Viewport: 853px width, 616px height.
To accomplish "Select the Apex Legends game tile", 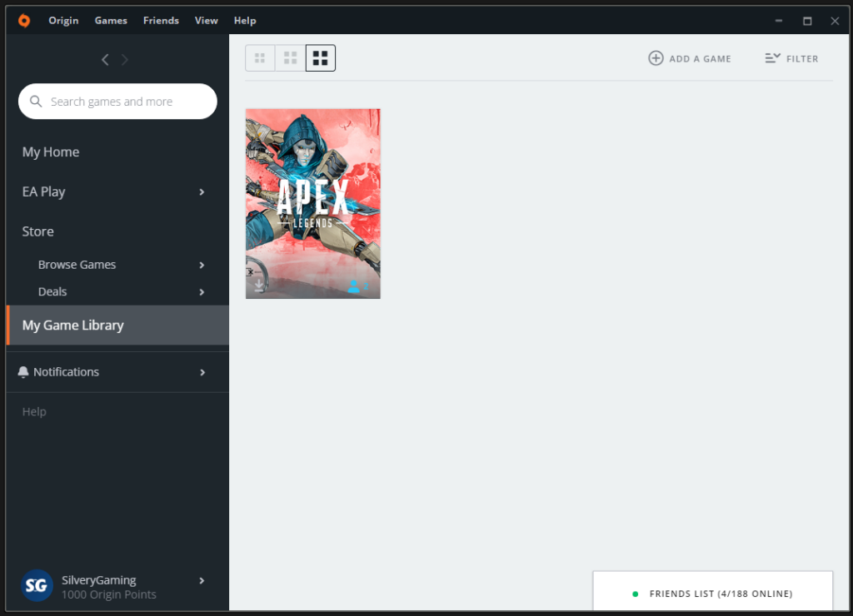I will (313, 203).
